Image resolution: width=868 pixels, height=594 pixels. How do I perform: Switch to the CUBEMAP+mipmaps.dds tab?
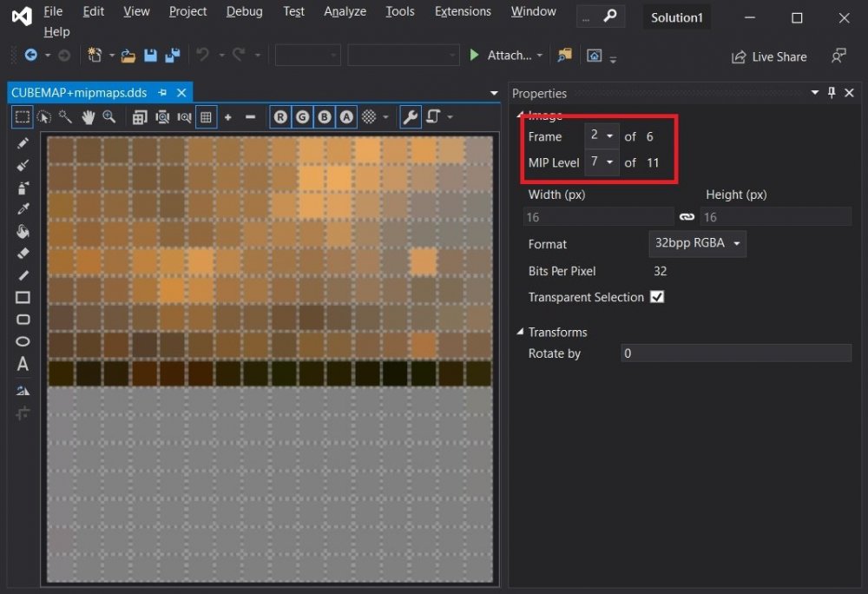click(x=79, y=92)
